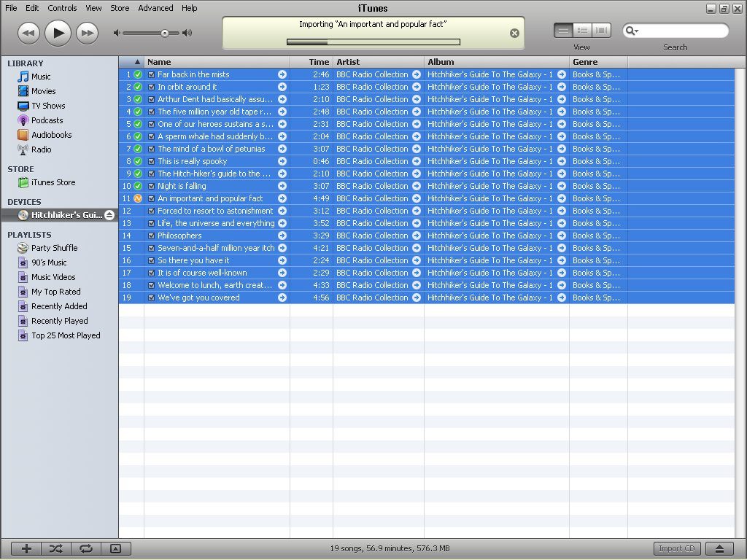Click store arrow beside "Night is falling" name

(282, 186)
